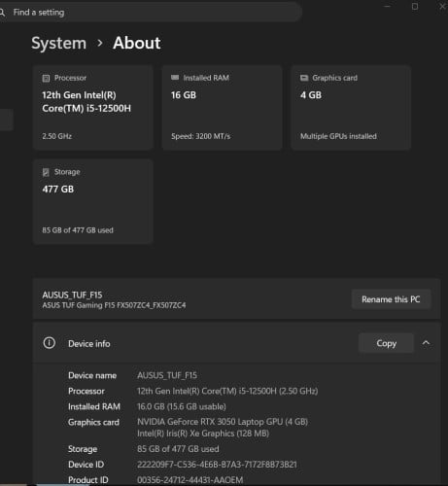448x486 pixels.
Task: Click the Rename this PC button
Action: click(391, 299)
